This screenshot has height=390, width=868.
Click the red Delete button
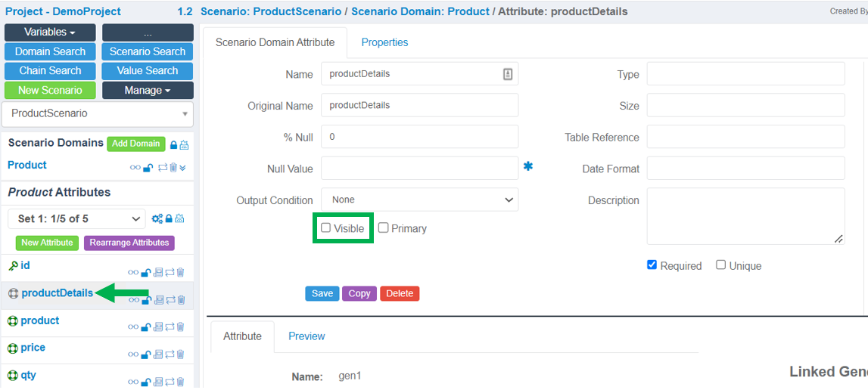click(x=400, y=294)
